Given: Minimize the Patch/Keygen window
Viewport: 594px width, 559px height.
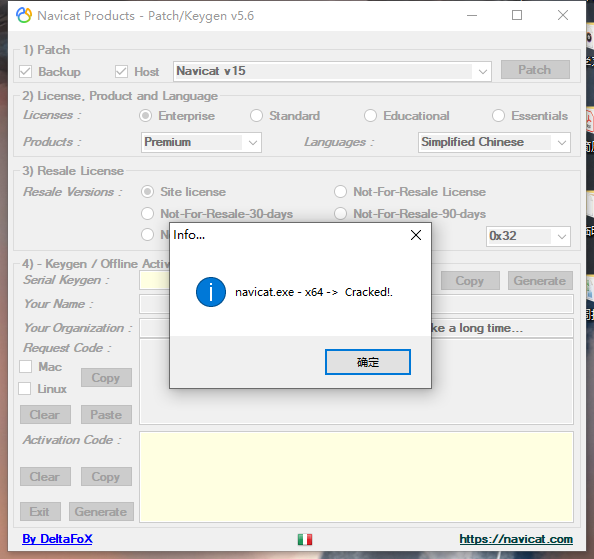Looking at the screenshot, I should 472,16.
